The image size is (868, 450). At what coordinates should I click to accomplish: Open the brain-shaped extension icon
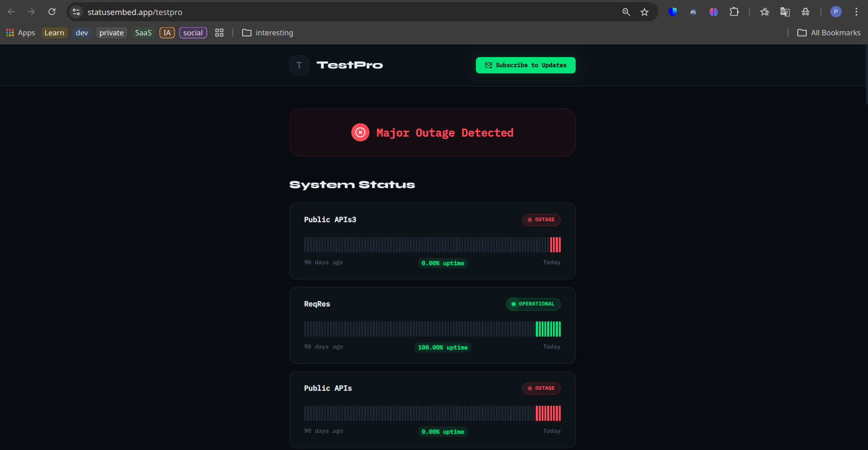tap(713, 12)
